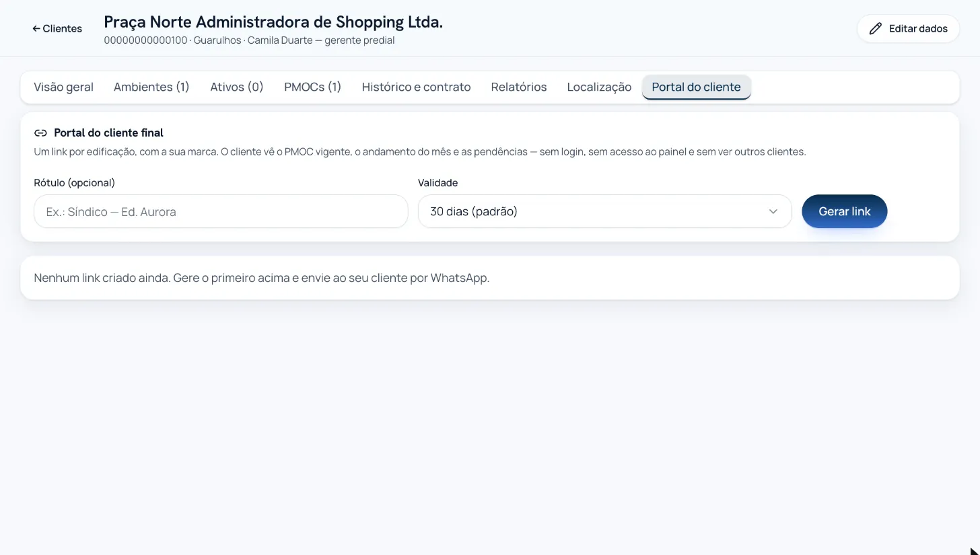The image size is (980, 555).
Task: Switch to the Visão geral tab
Action: pyautogui.click(x=63, y=87)
